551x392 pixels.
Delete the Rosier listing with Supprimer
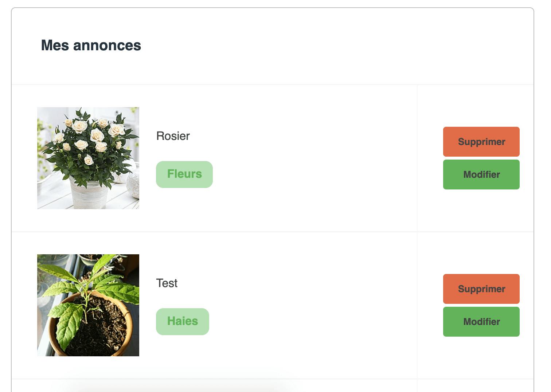click(481, 142)
